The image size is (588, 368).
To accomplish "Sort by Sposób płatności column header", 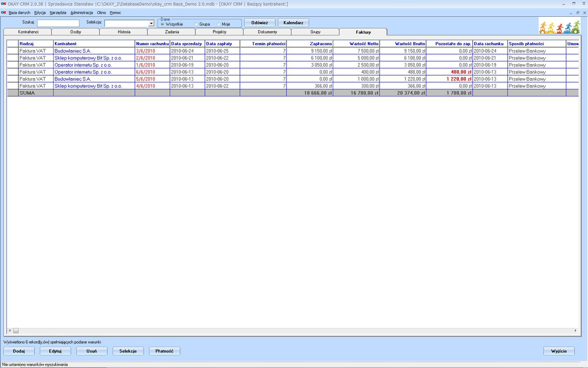I will pos(537,44).
